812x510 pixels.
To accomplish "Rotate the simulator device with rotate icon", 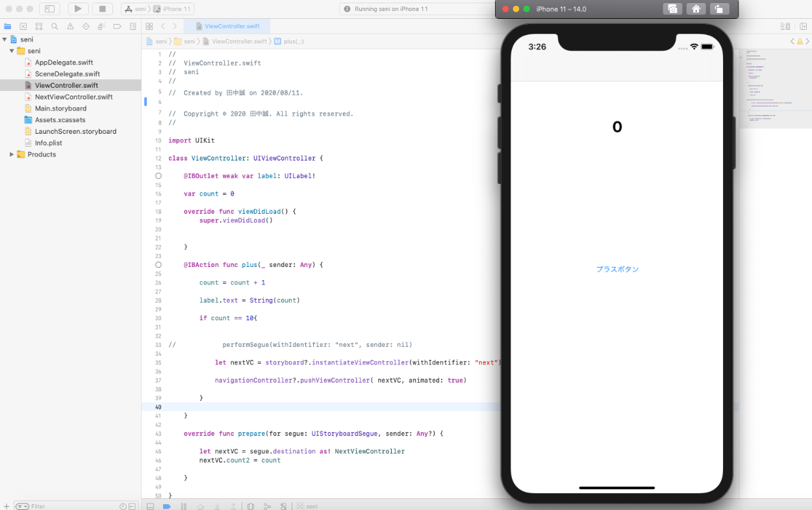I will 719,9.
